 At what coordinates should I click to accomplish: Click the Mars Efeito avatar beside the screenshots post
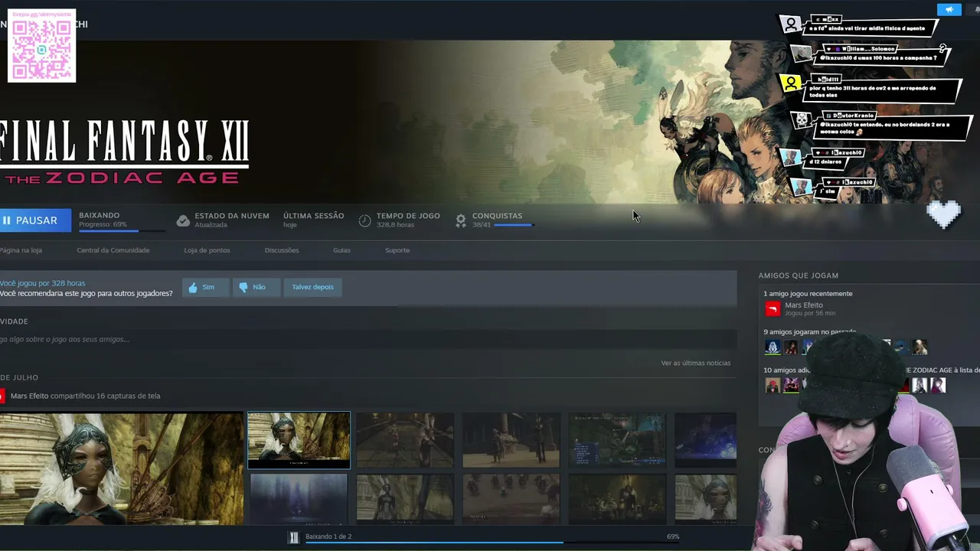pos(2,396)
